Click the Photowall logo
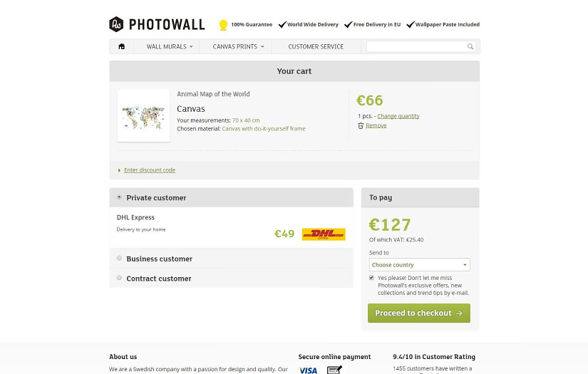 157,24
